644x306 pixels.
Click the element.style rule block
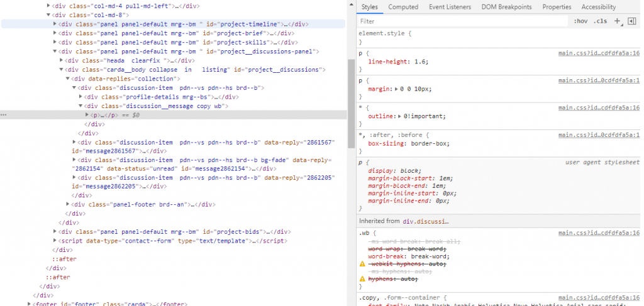tap(499, 37)
